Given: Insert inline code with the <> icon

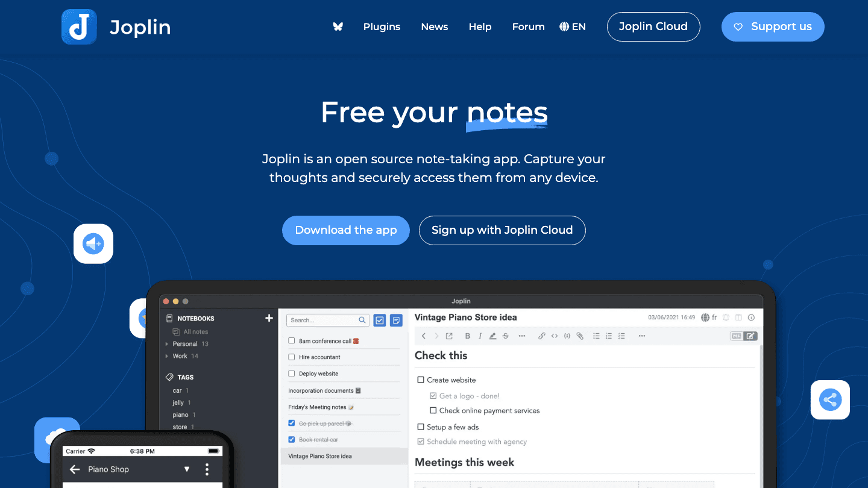Looking at the screenshot, I should [x=555, y=336].
